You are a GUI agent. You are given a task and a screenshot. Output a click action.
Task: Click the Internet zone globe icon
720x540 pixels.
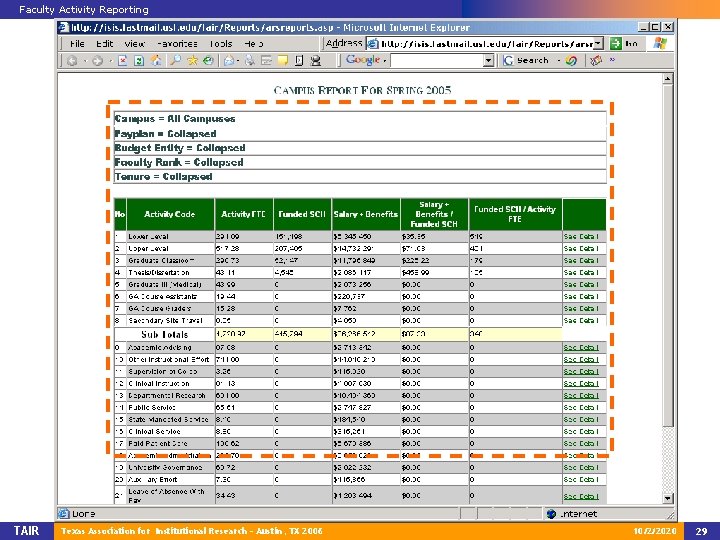point(551,514)
